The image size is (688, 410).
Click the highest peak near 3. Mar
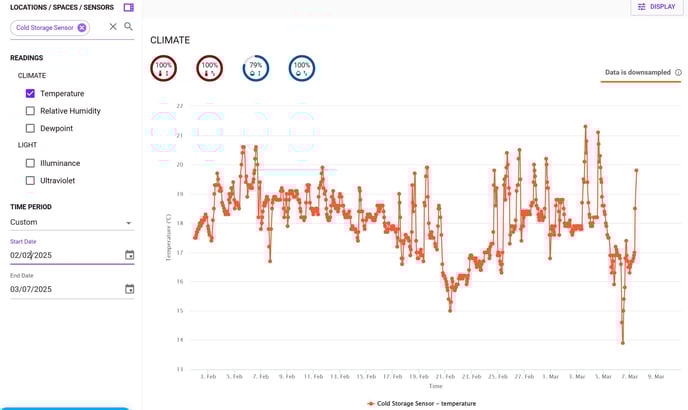tap(585, 126)
